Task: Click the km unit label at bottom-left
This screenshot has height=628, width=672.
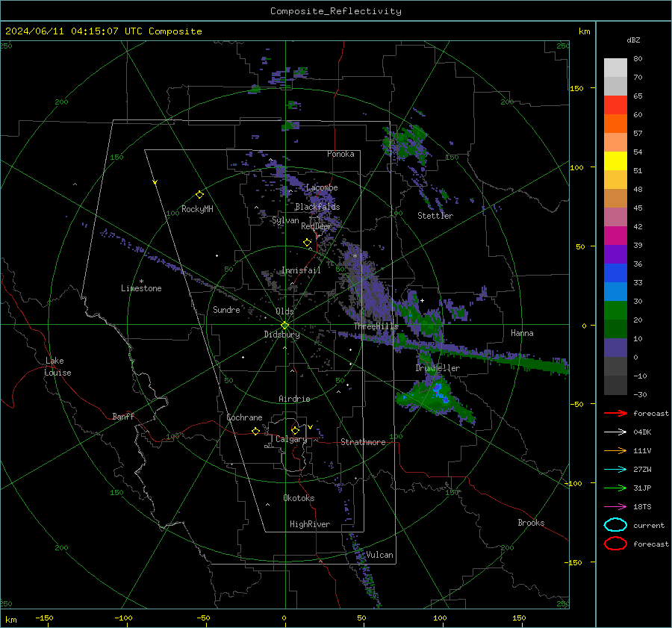Action: (11, 620)
